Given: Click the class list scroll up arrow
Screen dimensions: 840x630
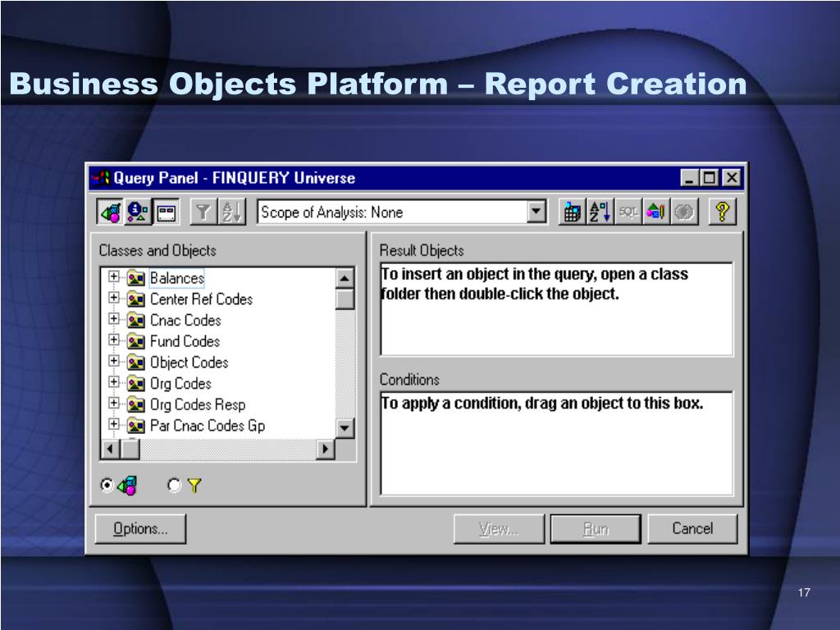Looking at the screenshot, I should pos(345,278).
